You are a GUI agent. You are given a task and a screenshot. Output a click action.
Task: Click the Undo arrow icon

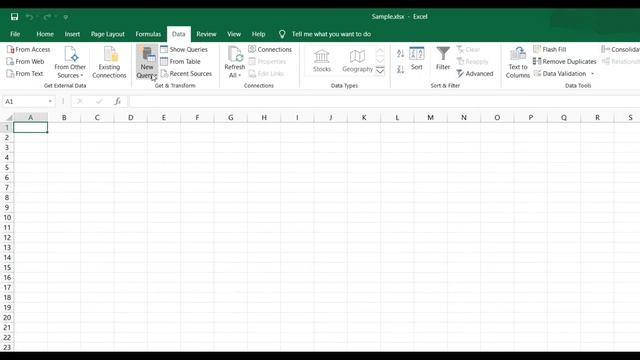click(29, 17)
